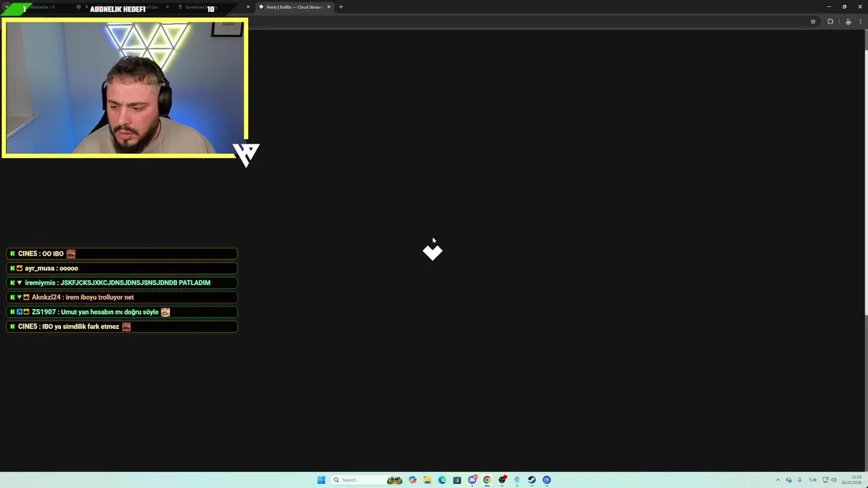868x488 pixels.
Task: Click the page's vertical scrollbar
Action: click(865, 183)
